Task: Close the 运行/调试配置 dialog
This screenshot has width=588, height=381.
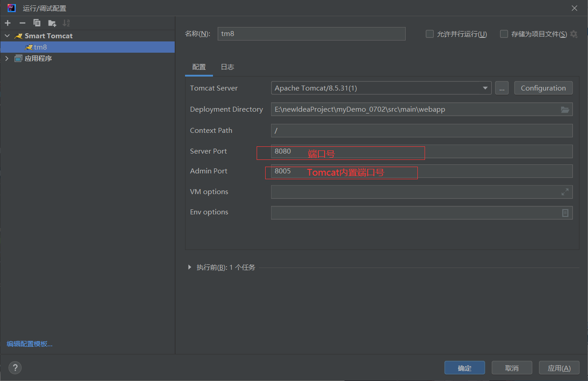Action: [574, 8]
